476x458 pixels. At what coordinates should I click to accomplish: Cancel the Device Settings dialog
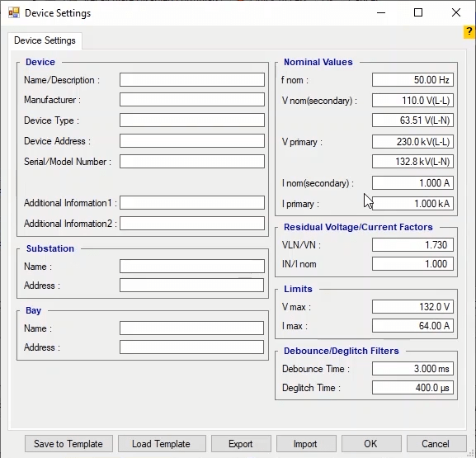point(436,444)
